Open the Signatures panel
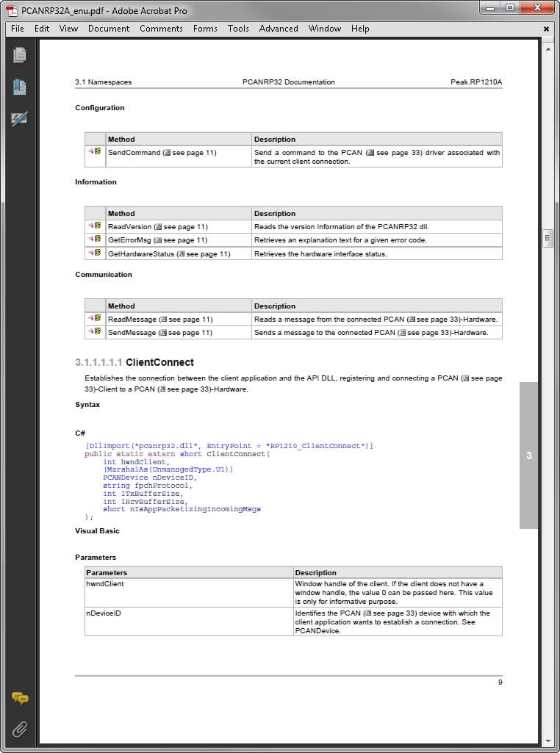Viewport: 560px width, 753px height. [x=20, y=119]
